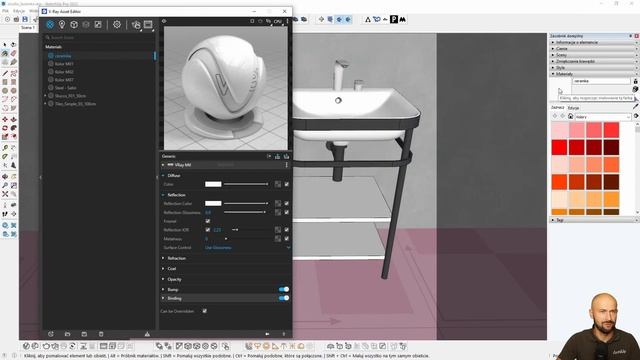Click the Reflection Color texture slot
The width and height of the screenshot is (640, 360).
pyautogui.click(x=278, y=203)
